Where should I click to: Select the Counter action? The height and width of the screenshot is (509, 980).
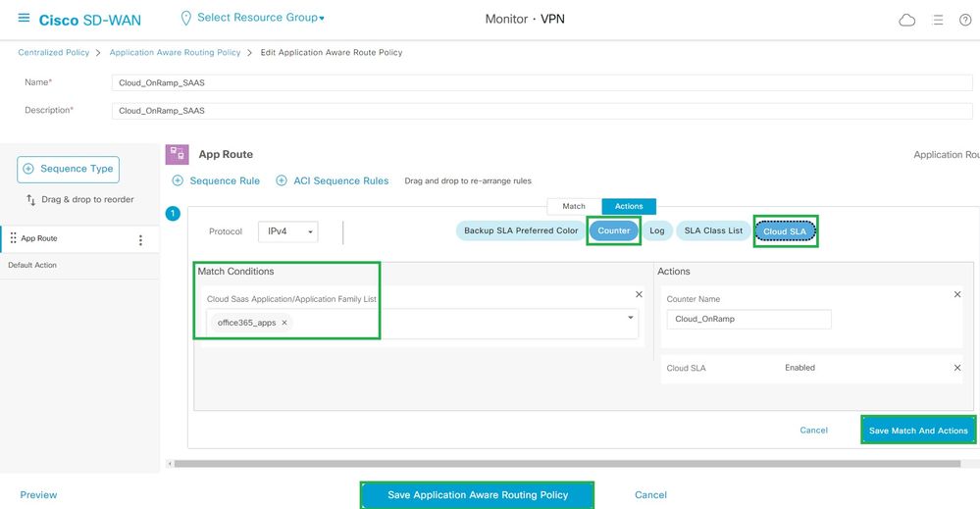[x=614, y=230]
